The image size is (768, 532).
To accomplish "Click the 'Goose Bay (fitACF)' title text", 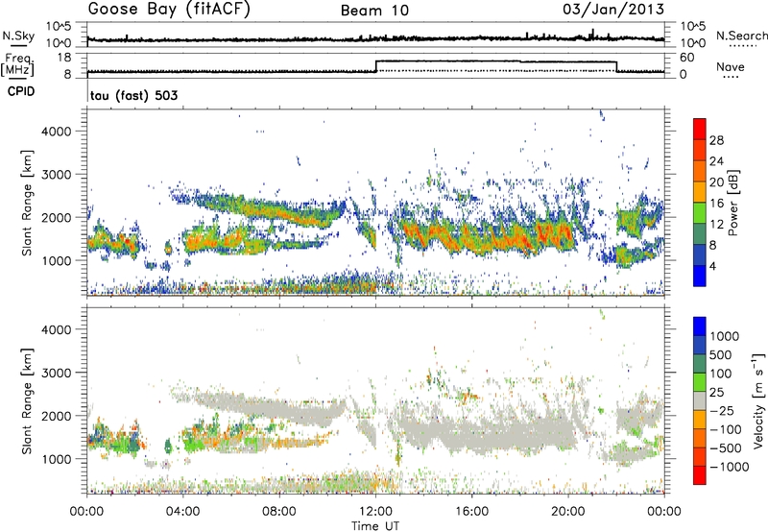I will click(169, 10).
